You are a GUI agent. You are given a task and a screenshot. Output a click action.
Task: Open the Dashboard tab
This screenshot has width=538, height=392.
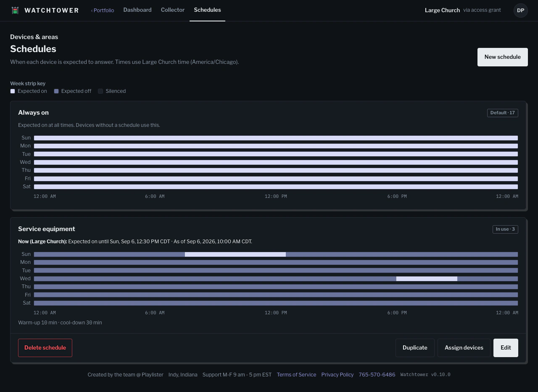pos(137,10)
